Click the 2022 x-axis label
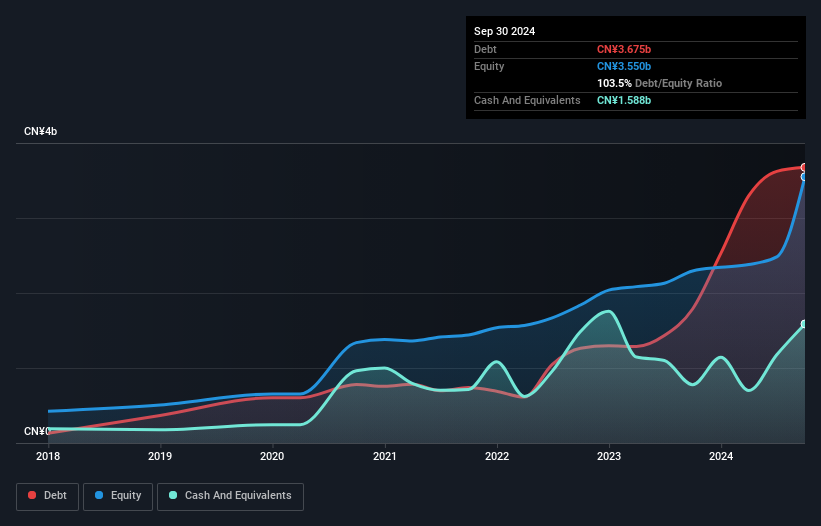Viewport: 821px width, 526px height. 497,456
